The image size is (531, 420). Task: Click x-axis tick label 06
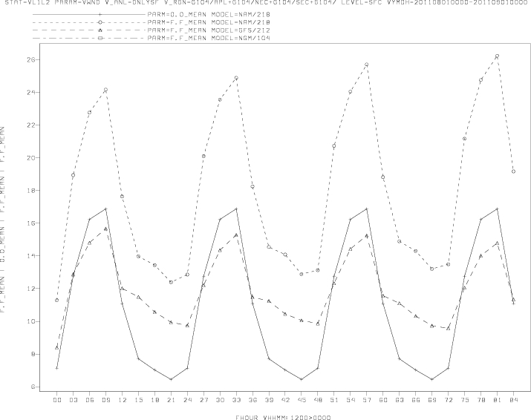[x=89, y=400]
